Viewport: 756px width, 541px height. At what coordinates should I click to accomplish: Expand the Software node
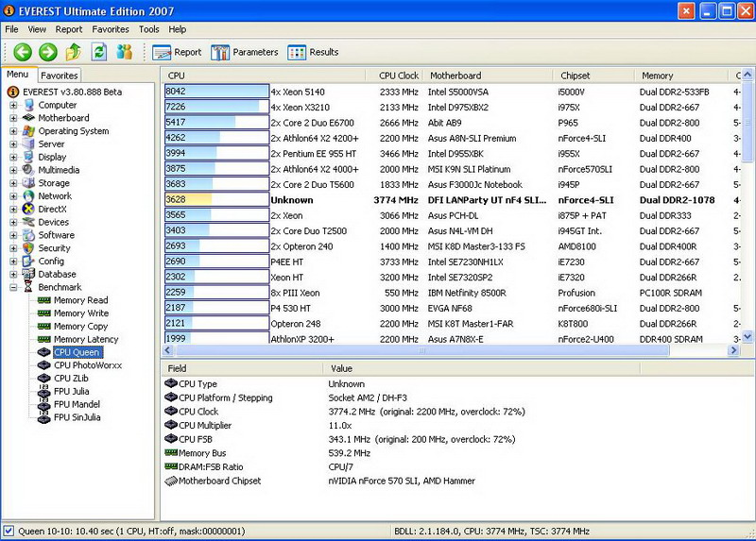point(13,234)
